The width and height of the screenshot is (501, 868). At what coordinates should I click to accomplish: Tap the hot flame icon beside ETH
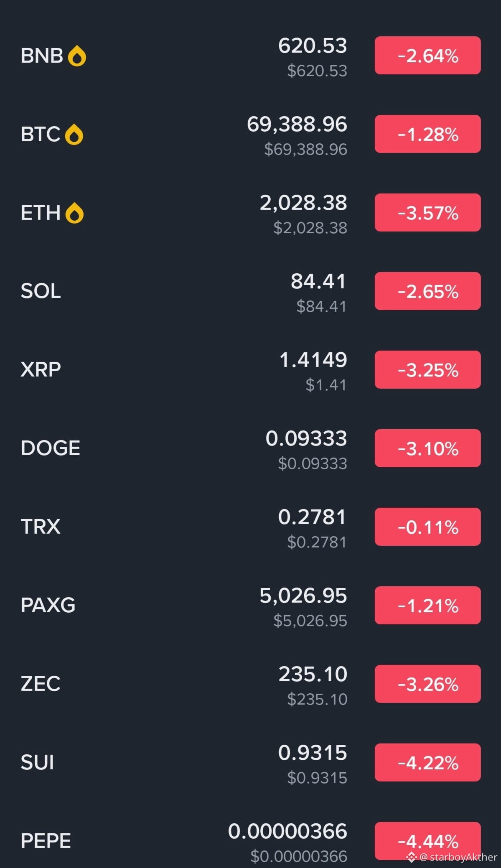(74, 213)
